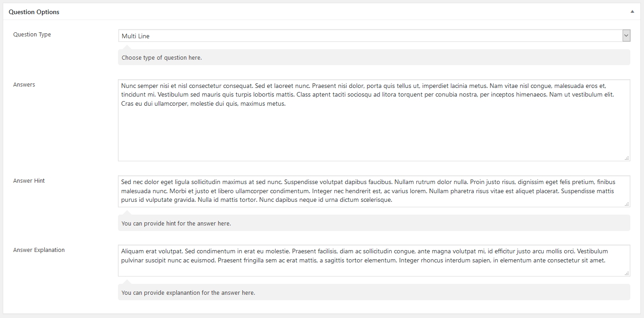
Task: Click the Answer Hint field label
Action: pos(29,181)
